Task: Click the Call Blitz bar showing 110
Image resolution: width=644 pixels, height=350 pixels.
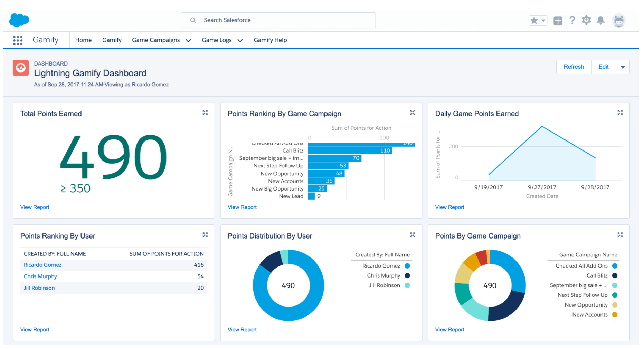Action: [x=350, y=150]
